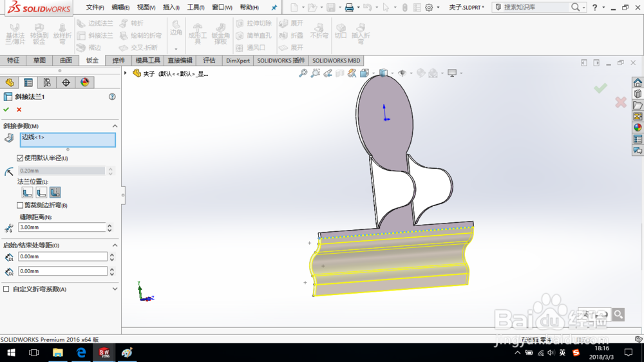Open File Explorer folder in task pane
644x362 pixels.
coord(638,105)
